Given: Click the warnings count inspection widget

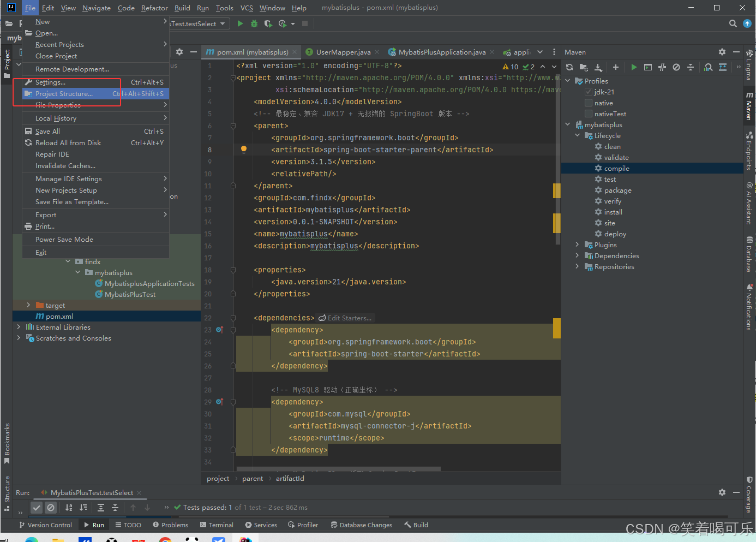Looking at the screenshot, I should click(511, 67).
